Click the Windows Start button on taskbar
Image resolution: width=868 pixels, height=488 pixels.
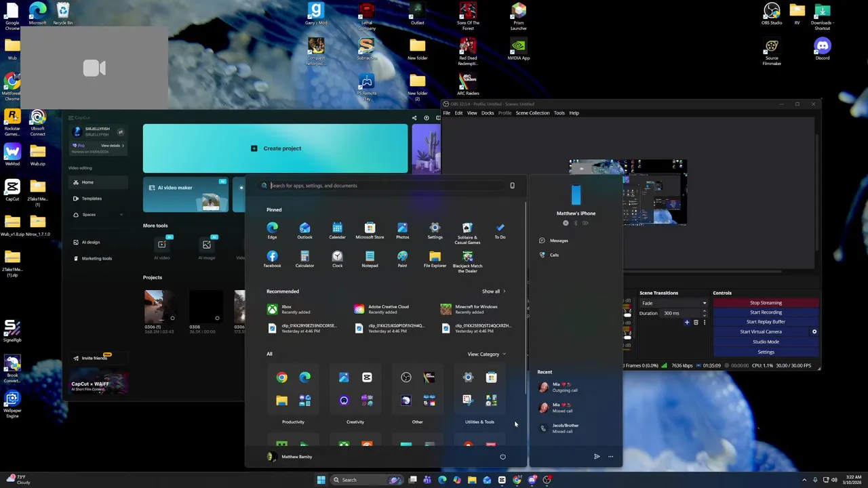tap(321, 480)
